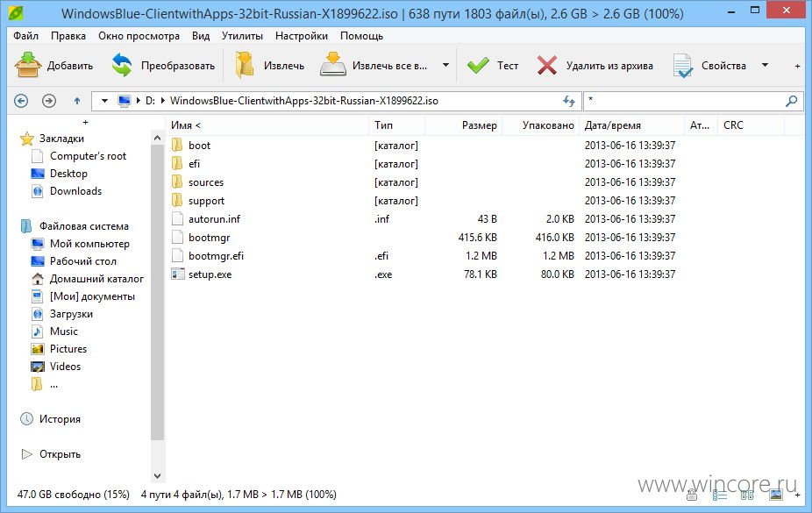Viewport: 812px width, 513px height.
Task: Click the plus at the toolbar's right end
Action: coord(797,66)
